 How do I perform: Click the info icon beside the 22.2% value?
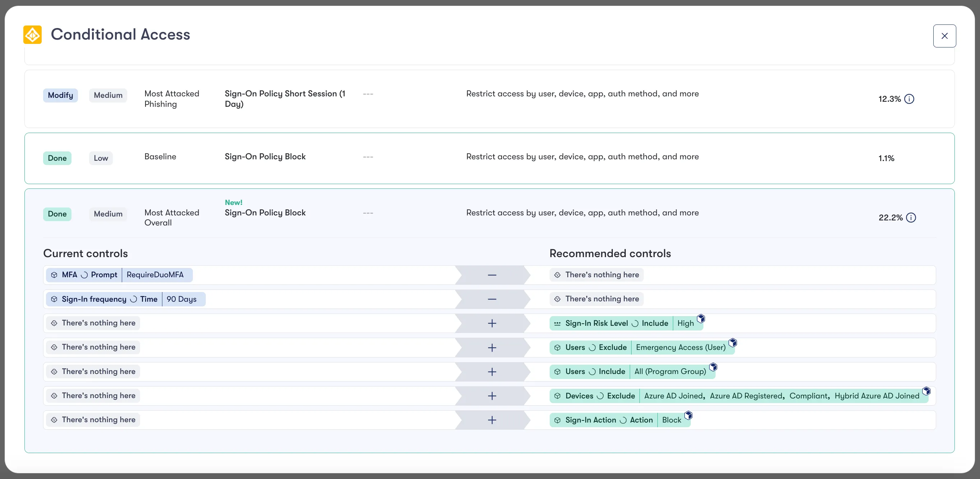(911, 218)
